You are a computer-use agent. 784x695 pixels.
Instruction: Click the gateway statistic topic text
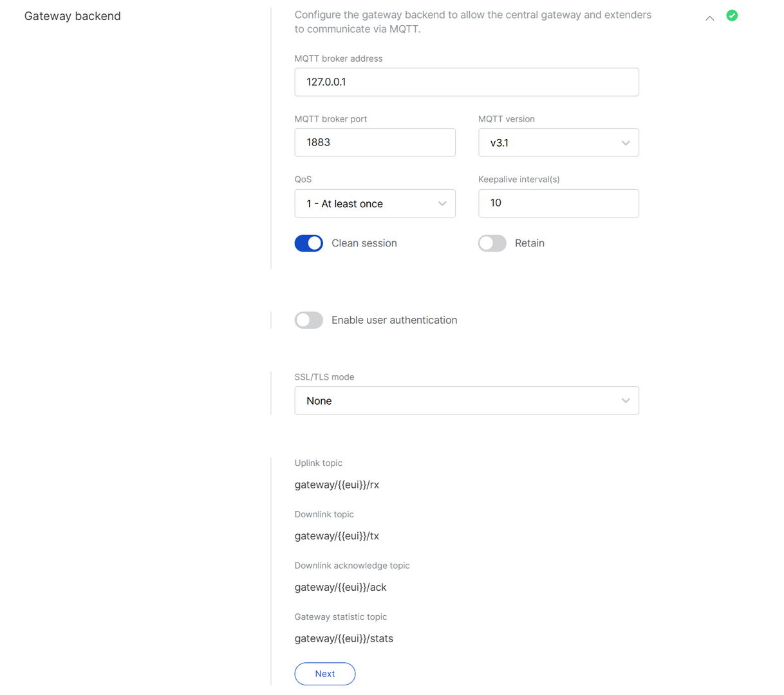(x=344, y=638)
